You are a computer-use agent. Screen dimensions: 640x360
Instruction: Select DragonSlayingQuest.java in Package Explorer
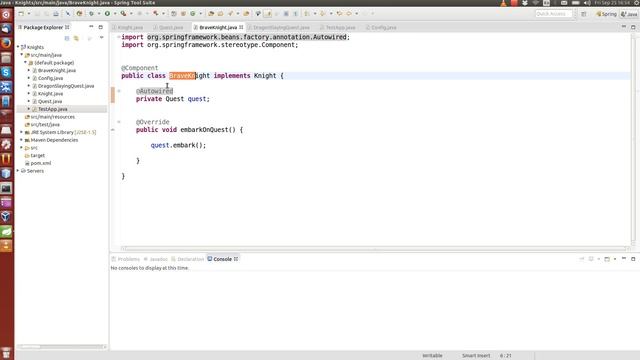pyautogui.click(x=66, y=86)
